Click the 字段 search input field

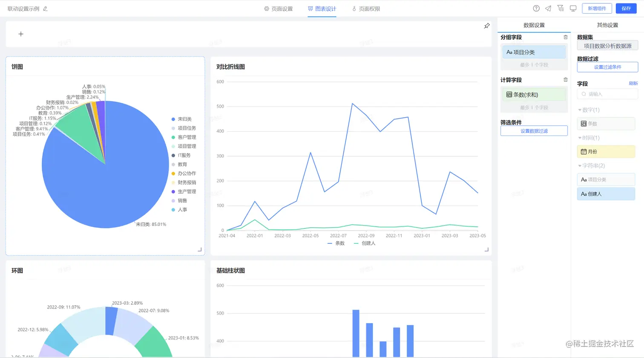pos(607,94)
